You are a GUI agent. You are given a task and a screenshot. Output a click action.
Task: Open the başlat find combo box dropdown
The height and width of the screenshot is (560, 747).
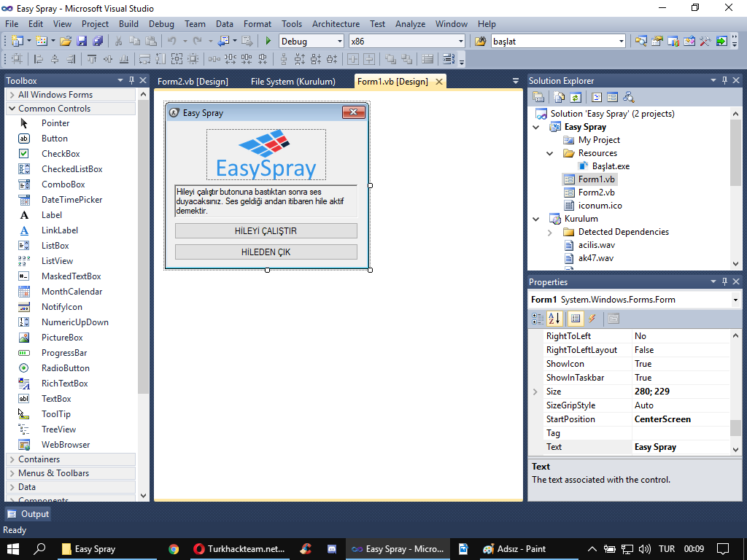pos(622,42)
